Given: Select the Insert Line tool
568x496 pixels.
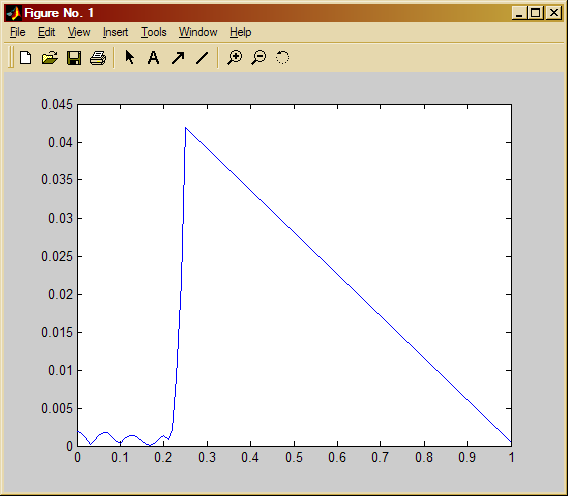Looking at the screenshot, I should 202,58.
